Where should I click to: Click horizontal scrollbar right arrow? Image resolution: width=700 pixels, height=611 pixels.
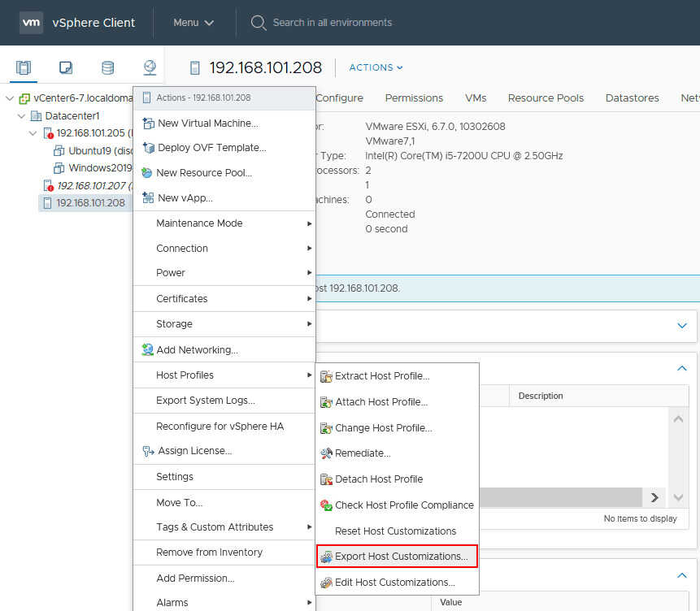[x=654, y=497]
